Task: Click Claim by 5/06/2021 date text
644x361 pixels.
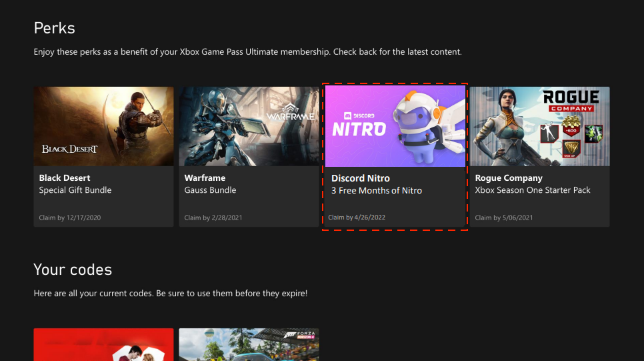Action: click(x=503, y=218)
